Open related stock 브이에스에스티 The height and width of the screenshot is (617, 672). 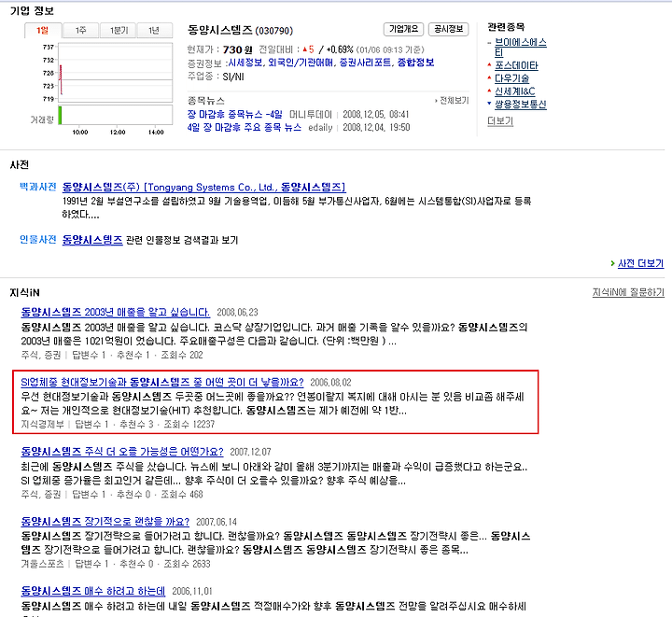520,47
